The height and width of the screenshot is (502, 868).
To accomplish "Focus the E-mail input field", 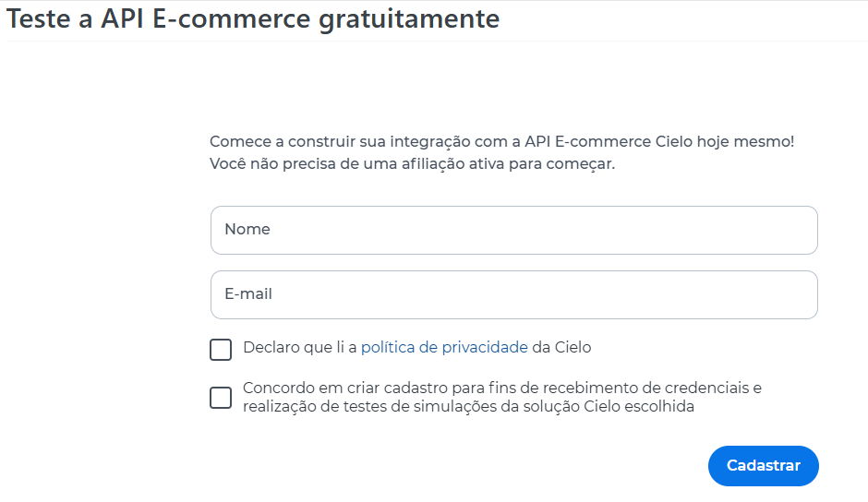I will coord(513,294).
